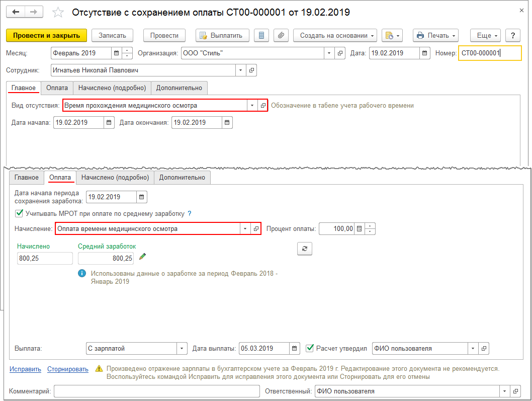Add document to favorites with star icon
Screen dimensions: 532x401
tap(58, 13)
